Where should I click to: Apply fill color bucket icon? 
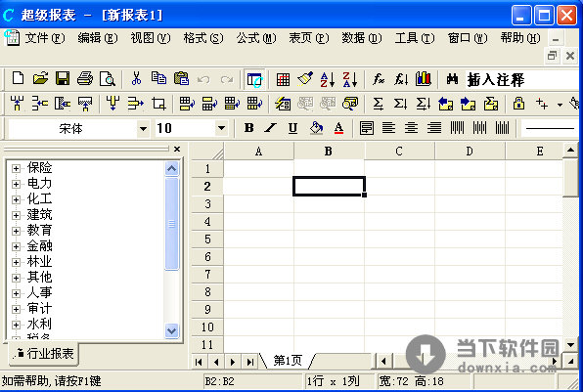316,128
